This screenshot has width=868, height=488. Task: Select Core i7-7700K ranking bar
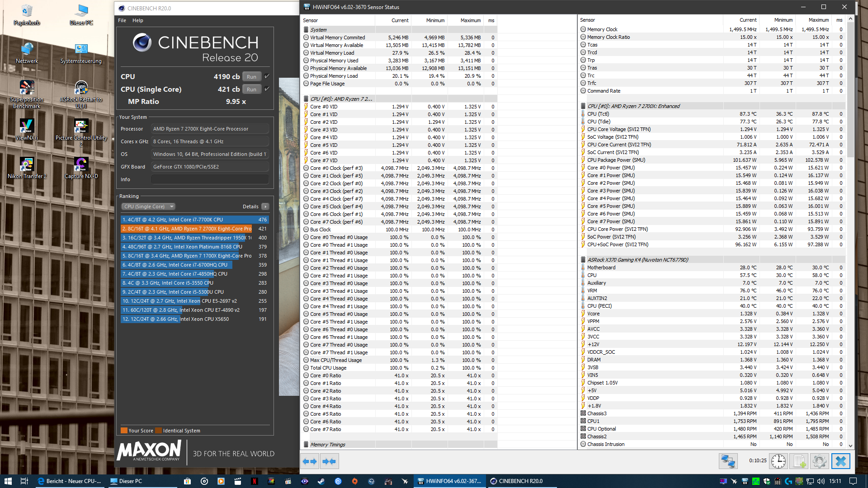(195, 220)
